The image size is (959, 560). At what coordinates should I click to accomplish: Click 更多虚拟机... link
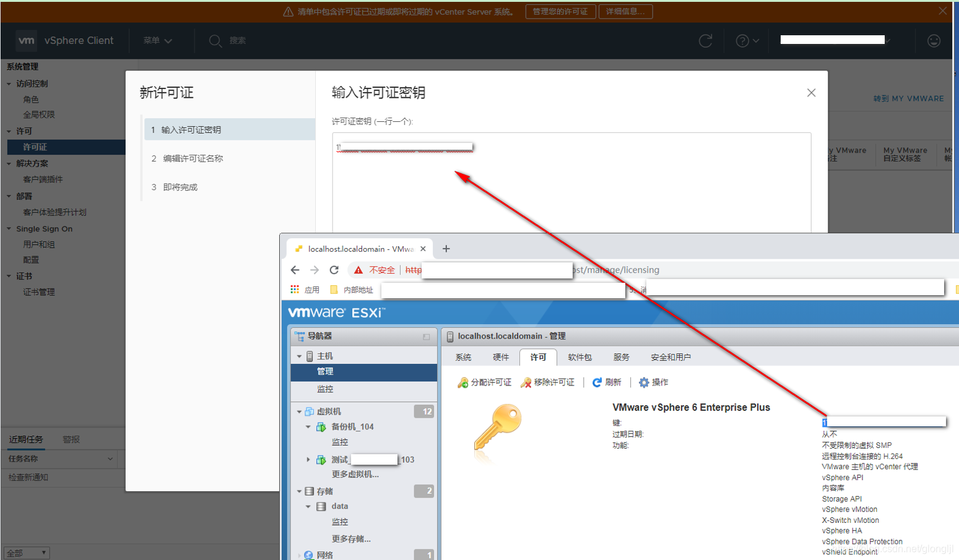tap(355, 474)
